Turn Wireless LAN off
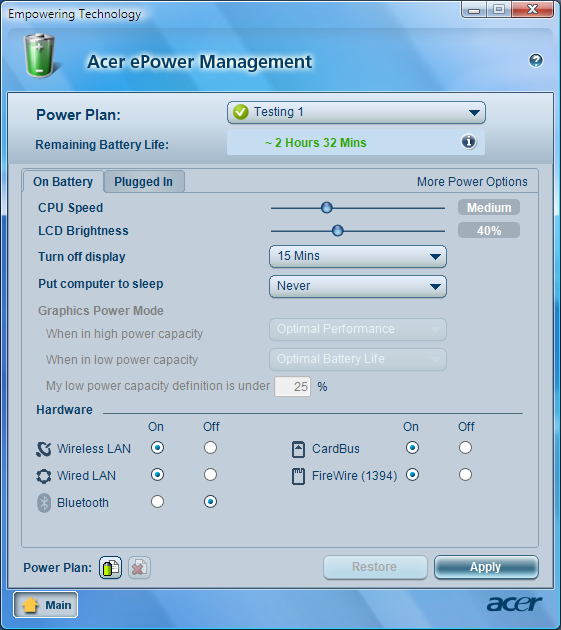This screenshot has height=630, width=561. coord(210,448)
